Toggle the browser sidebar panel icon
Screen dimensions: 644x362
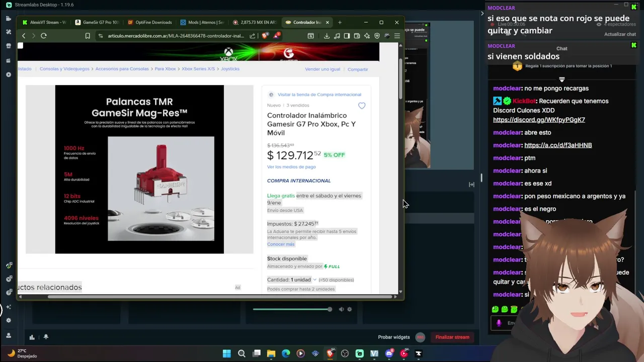point(347,36)
